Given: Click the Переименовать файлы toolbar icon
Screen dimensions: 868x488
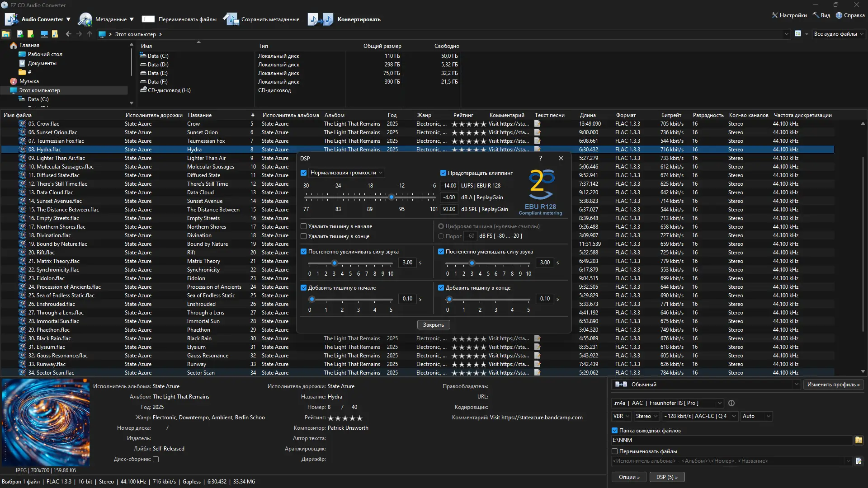Looking at the screenshot, I should (148, 19).
